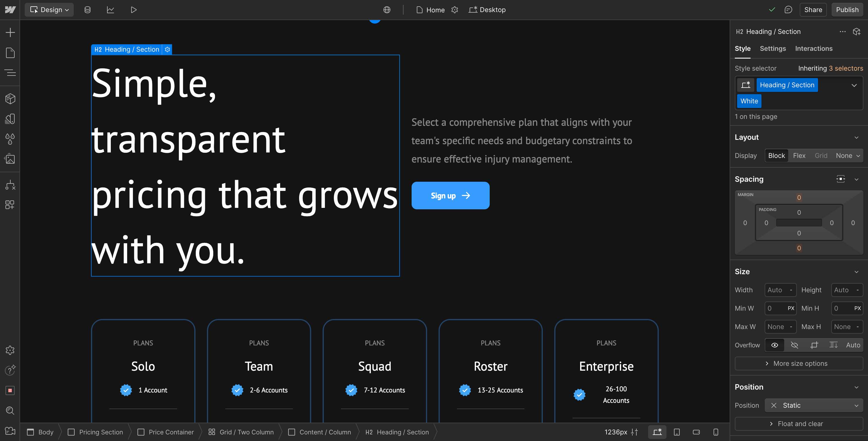Open the Design mode dropdown
The image size is (868, 441).
(x=49, y=10)
